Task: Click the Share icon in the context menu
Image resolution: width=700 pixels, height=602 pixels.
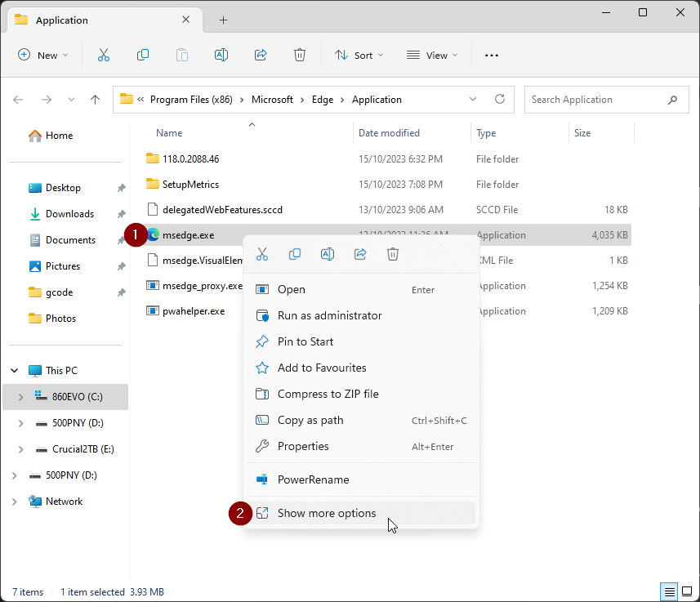Action: tap(360, 254)
